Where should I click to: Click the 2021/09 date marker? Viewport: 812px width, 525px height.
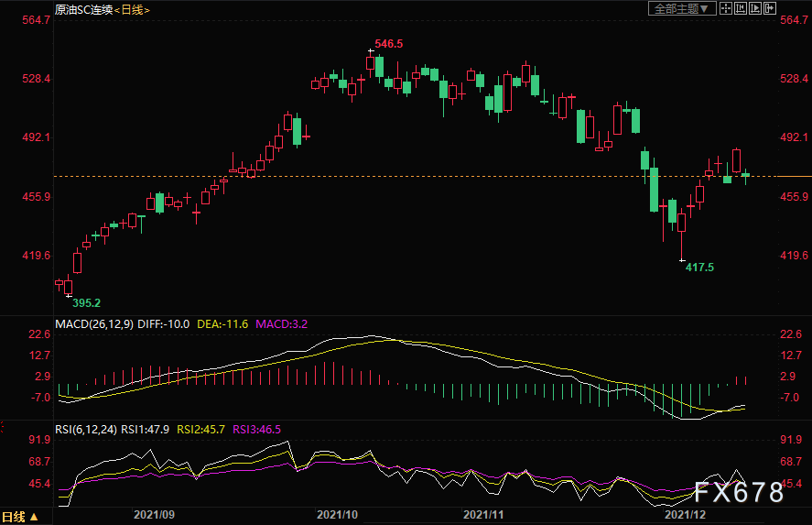point(155,515)
